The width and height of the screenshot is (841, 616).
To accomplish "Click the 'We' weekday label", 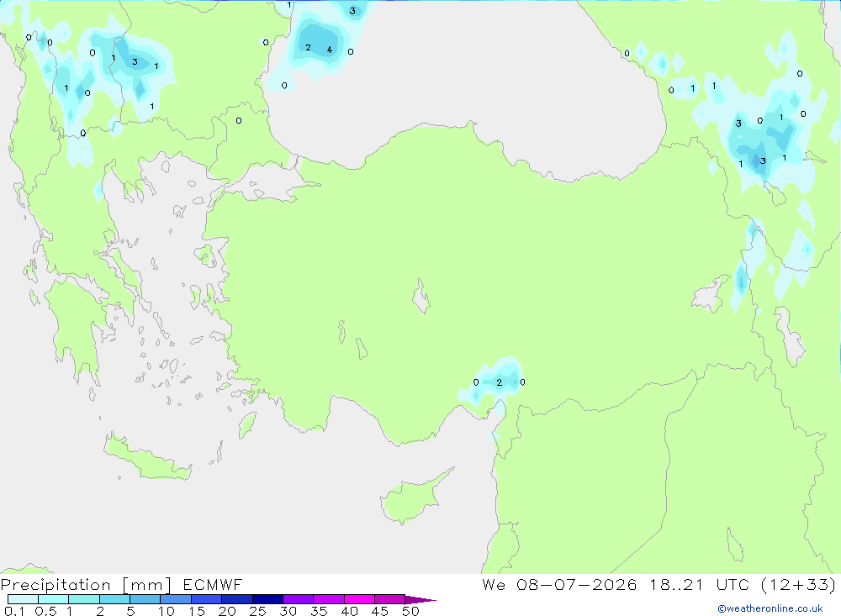I will tap(494, 585).
